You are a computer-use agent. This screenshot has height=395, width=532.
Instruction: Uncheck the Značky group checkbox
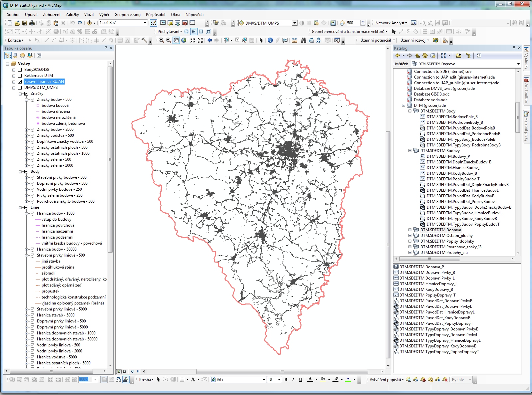coord(26,94)
